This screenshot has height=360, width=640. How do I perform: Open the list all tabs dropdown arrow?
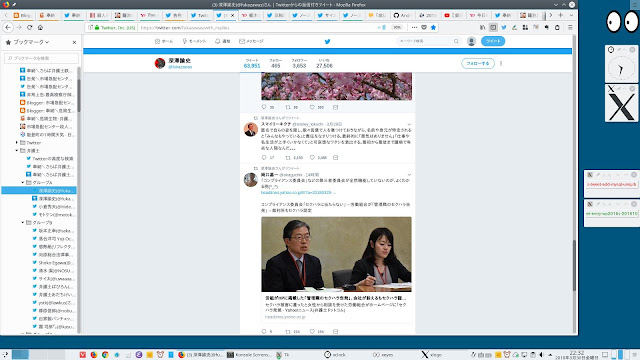point(571,15)
